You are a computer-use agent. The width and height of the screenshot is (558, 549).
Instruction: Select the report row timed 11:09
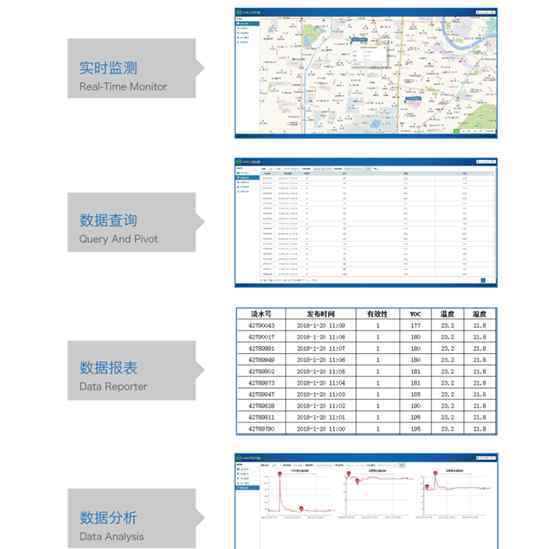tap(366, 326)
